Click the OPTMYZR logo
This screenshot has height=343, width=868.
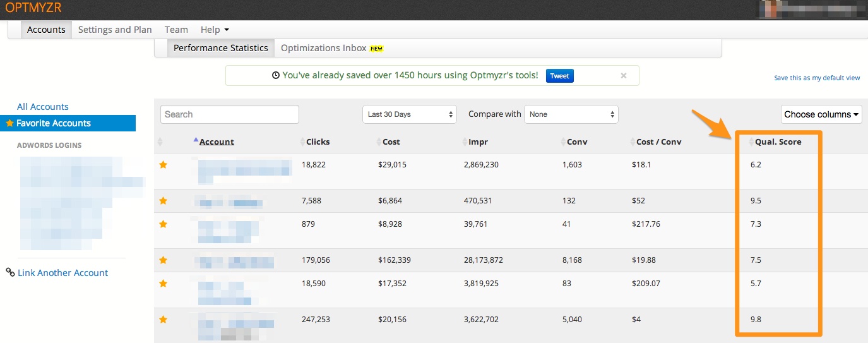click(33, 8)
